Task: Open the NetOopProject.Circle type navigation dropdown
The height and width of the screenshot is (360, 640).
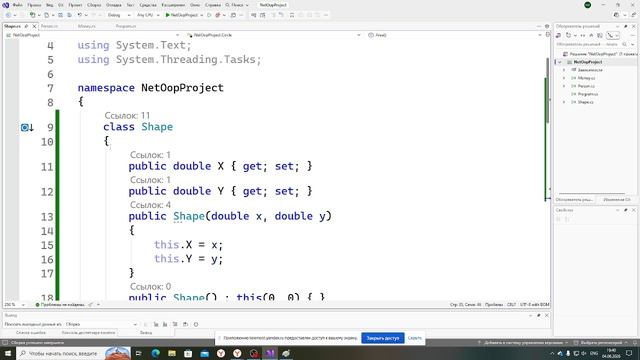Action: (x=273, y=35)
